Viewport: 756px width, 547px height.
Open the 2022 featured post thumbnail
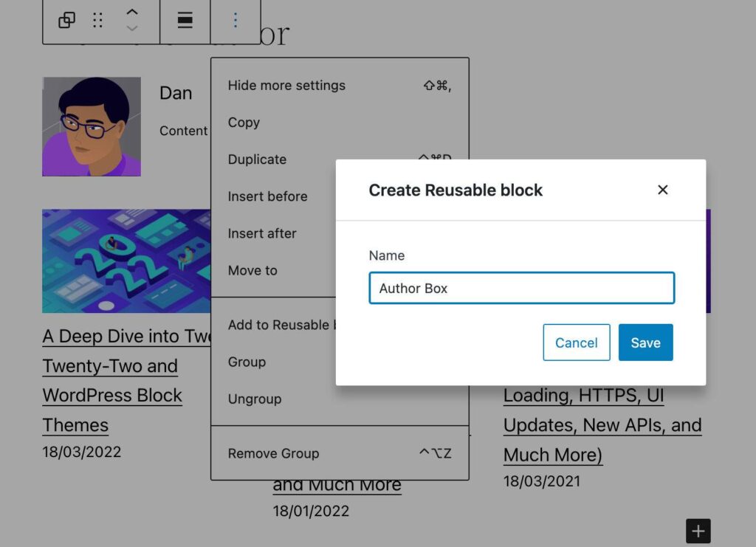click(x=126, y=261)
